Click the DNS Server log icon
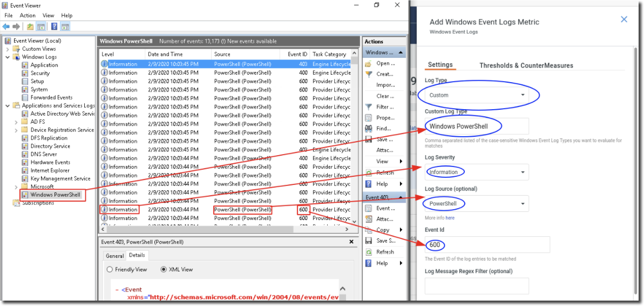Image resolution: width=644 pixels, height=306 pixels. (25, 154)
